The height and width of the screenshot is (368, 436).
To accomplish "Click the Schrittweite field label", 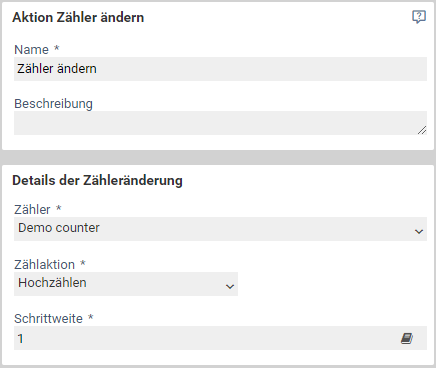I will pyautogui.click(x=48, y=319).
